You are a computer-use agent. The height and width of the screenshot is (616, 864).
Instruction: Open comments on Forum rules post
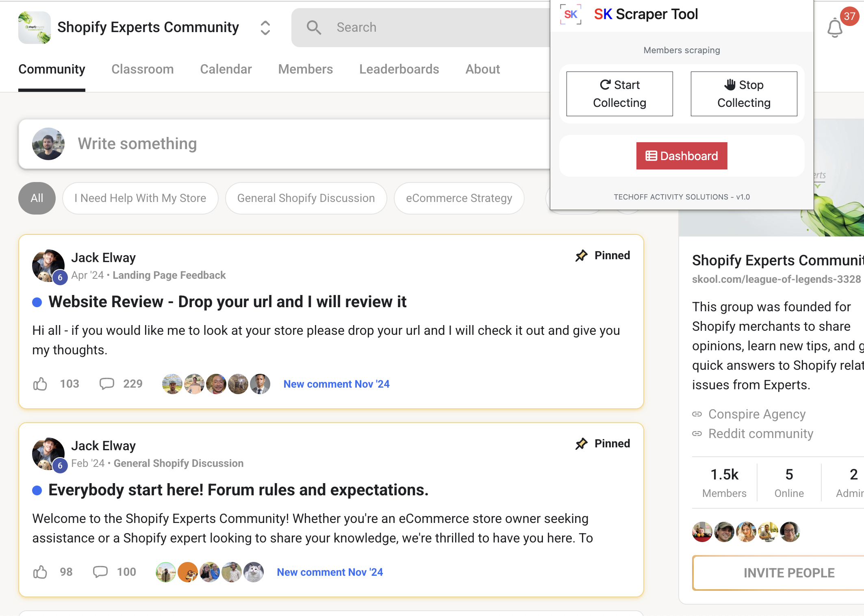tap(100, 572)
